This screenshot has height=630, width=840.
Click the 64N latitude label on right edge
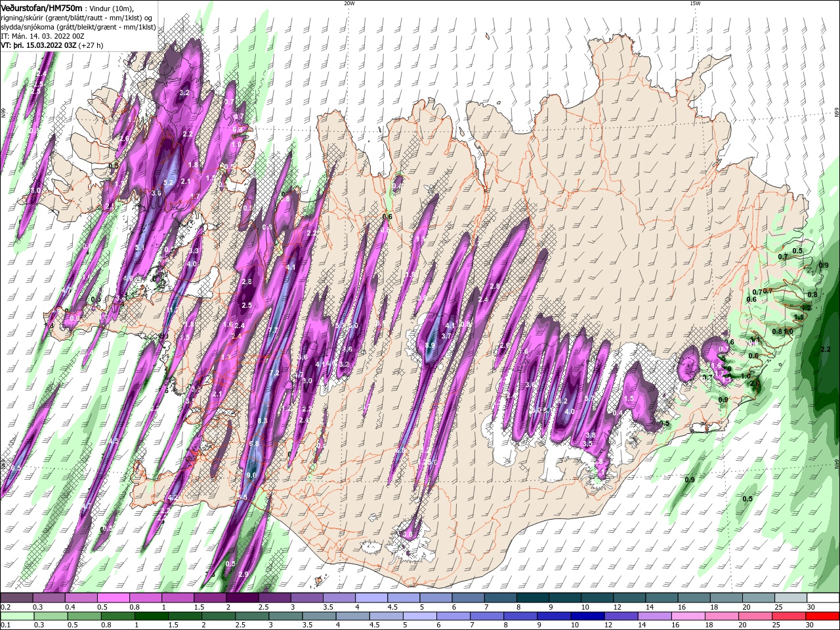[x=837, y=465]
